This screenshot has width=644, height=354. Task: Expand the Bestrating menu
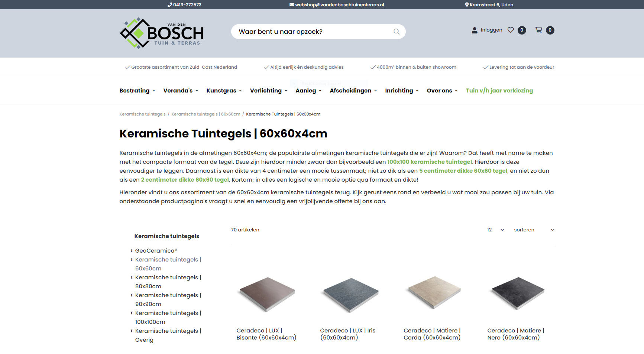pos(137,91)
